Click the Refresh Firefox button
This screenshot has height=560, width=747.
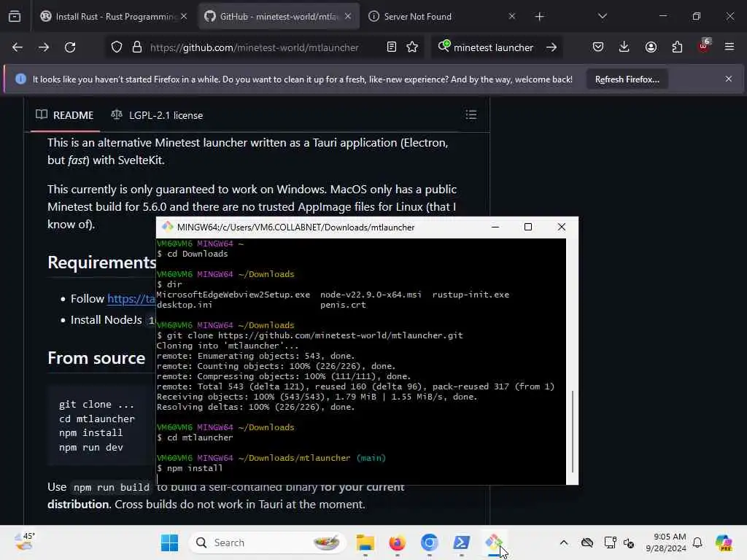[627, 79]
